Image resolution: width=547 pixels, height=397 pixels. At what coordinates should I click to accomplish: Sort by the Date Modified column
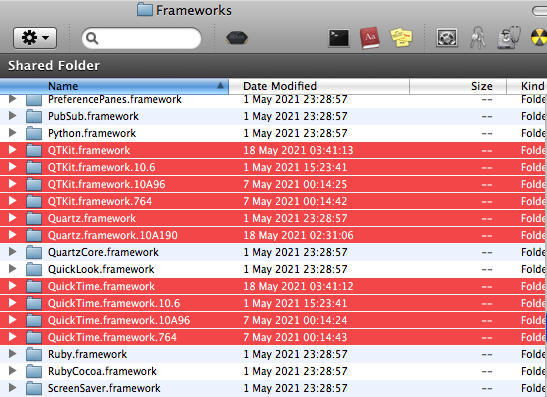[319, 86]
